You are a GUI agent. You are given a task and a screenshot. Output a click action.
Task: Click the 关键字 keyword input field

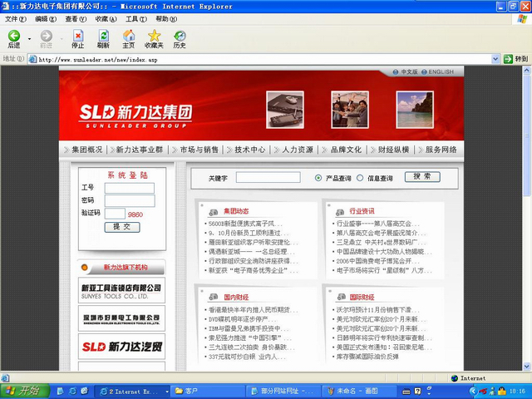pyautogui.click(x=268, y=177)
